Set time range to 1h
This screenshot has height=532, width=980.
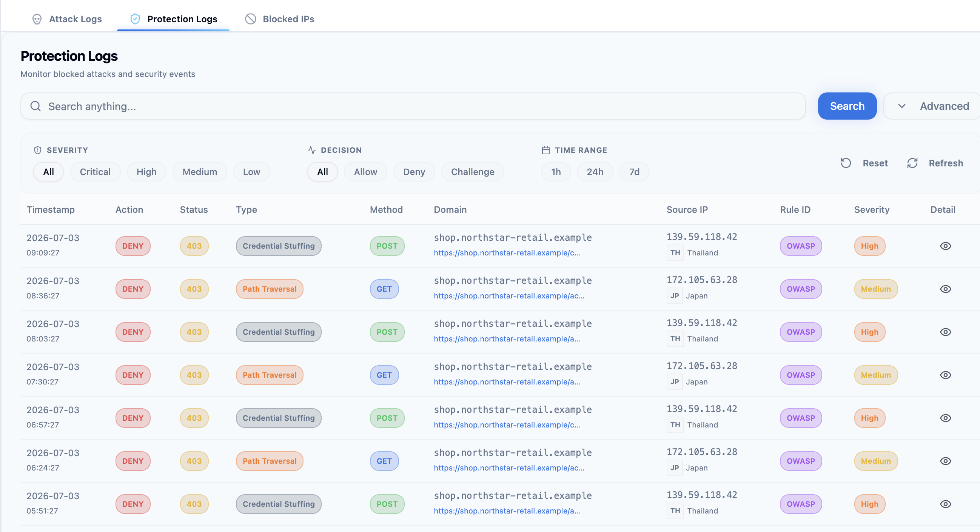[x=556, y=172]
